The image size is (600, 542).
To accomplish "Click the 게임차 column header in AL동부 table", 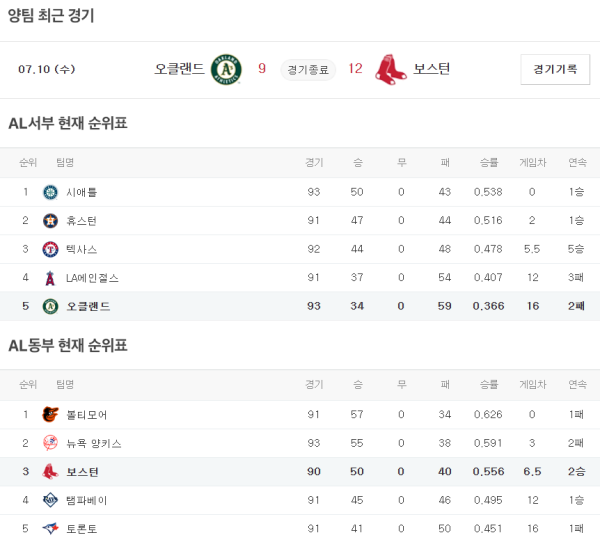I will tap(532, 384).
